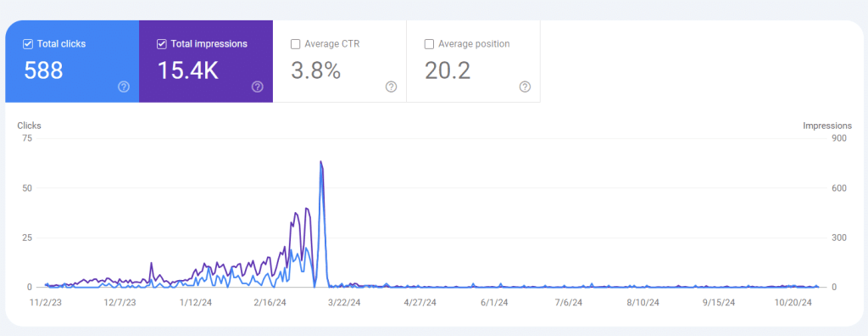Open help icon on Total clicks card
Screen dimensions: 868x336
pyautogui.click(x=124, y=87)
